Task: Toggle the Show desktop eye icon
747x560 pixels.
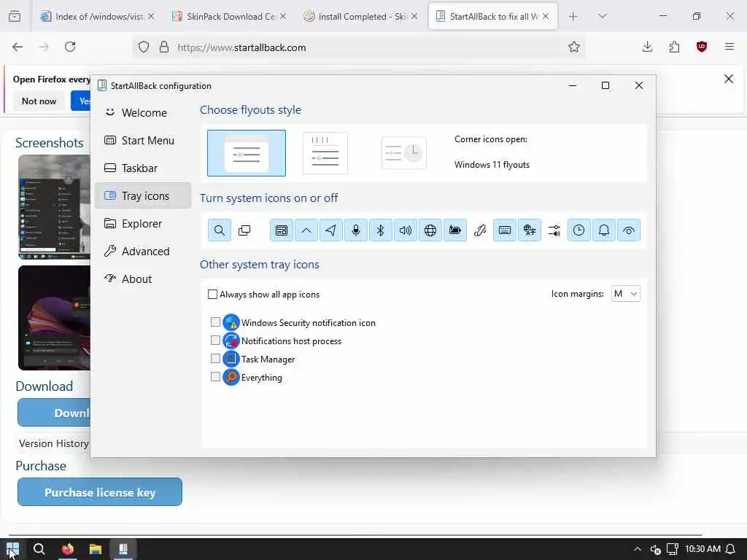Action: click(628, 230)
